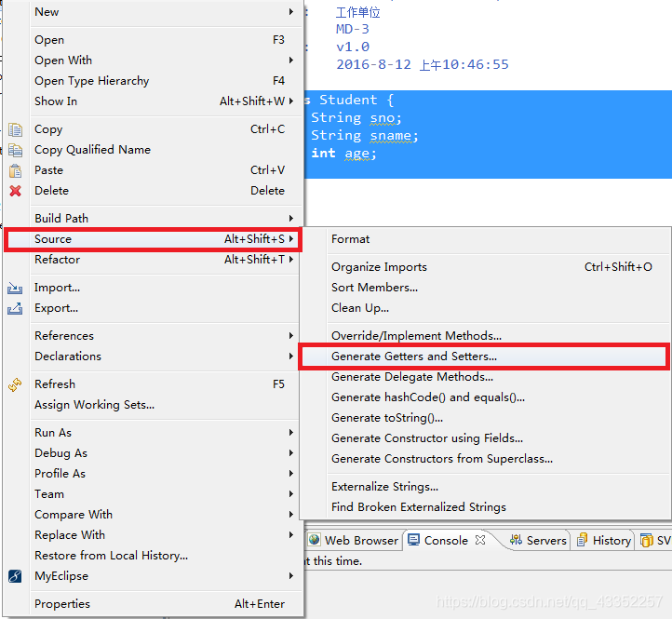Open Profile As submenu
The image size is (672, 619).
153,474
